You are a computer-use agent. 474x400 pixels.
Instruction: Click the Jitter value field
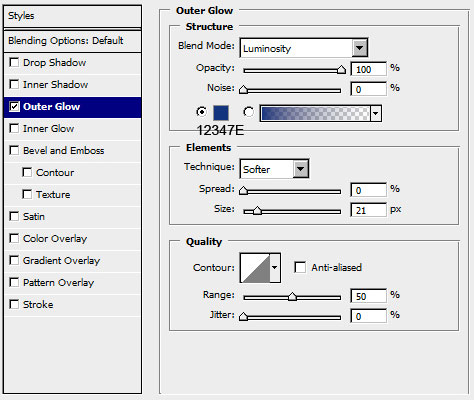tap(368, 316)
